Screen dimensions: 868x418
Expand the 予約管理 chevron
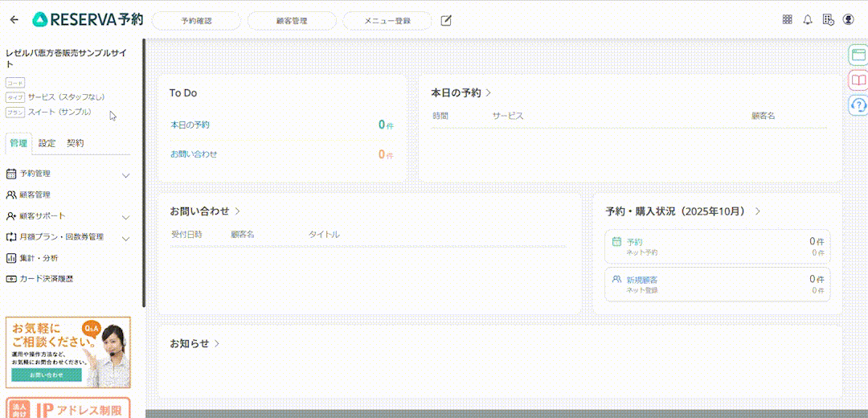(x=125, y=175)
